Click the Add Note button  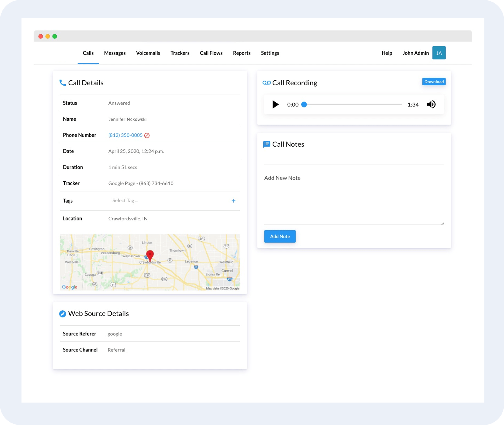coord(280,236)
